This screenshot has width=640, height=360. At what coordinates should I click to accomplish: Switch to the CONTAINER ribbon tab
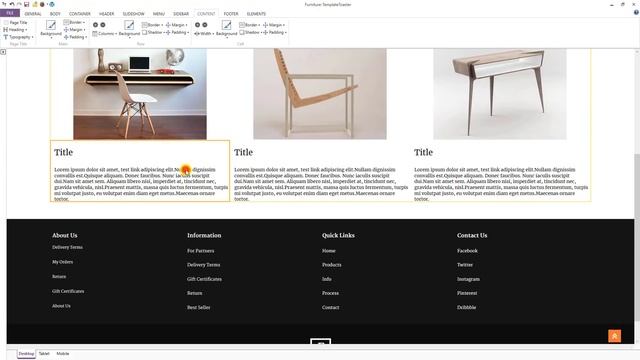click(80, 14)
